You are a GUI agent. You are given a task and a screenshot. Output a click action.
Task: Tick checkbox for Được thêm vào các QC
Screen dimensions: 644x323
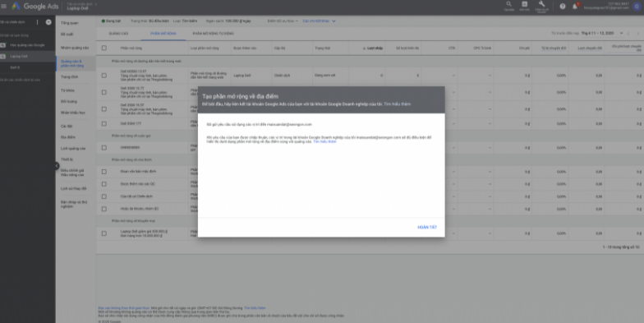point(103,184)
